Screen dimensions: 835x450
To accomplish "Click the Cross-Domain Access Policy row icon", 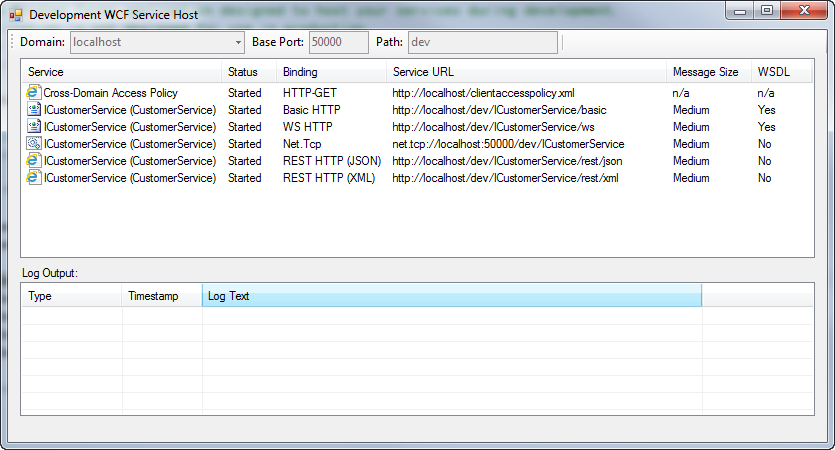I will tap(33, 92).
